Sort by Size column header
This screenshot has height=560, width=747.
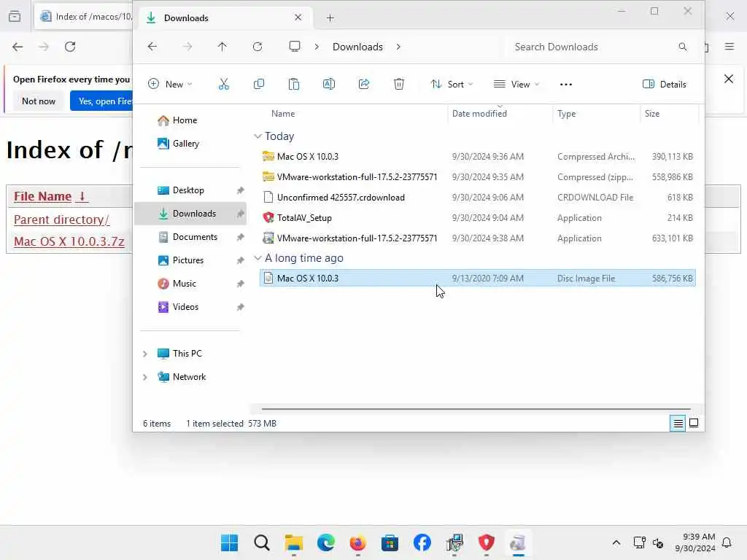[x=669, y=114]
